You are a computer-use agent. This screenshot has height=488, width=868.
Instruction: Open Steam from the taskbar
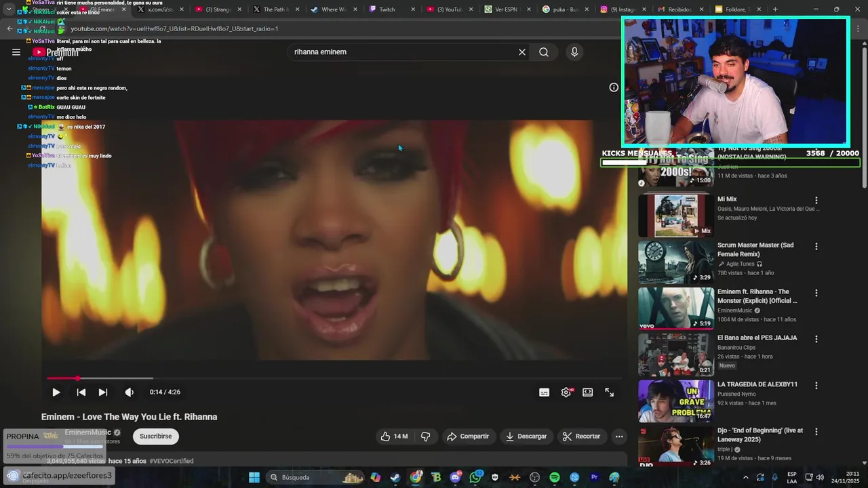[395, 477]
